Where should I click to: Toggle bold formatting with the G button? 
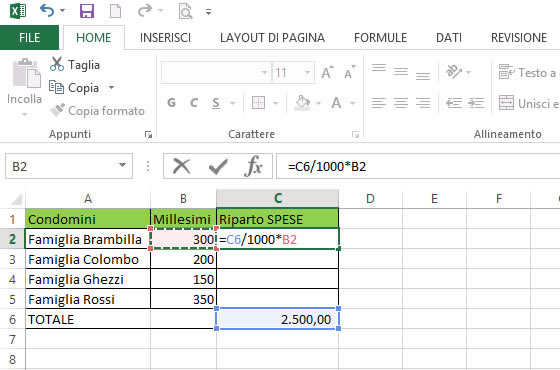pyautogui.click(x=171, y=103)
